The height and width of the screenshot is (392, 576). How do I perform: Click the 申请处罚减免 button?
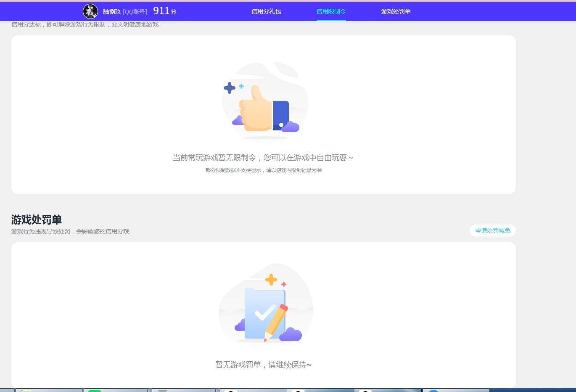pyautogui.click(x=493, y=230)
